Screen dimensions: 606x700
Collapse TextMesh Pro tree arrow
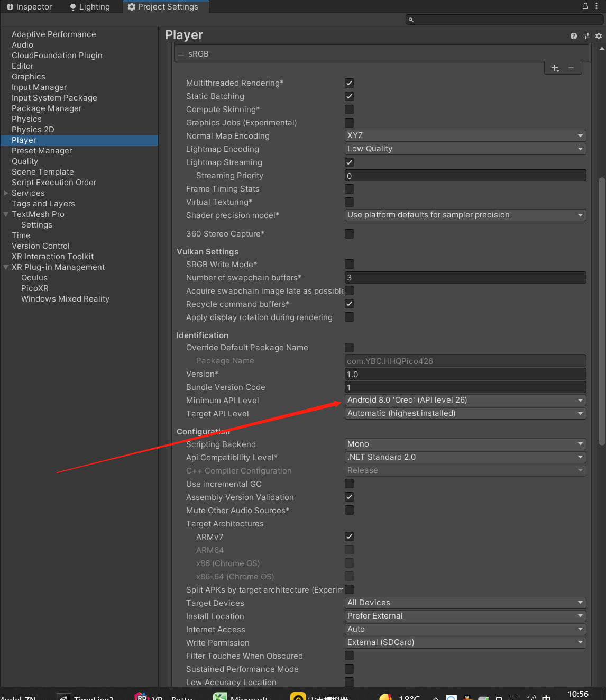pos(6,214)
